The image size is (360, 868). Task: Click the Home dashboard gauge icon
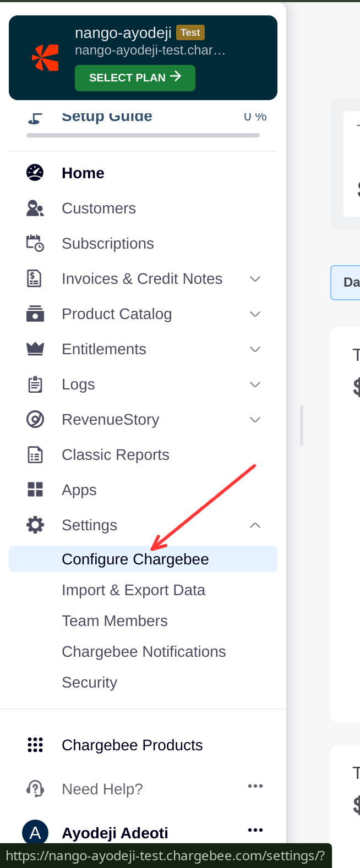tap(35, 173)
